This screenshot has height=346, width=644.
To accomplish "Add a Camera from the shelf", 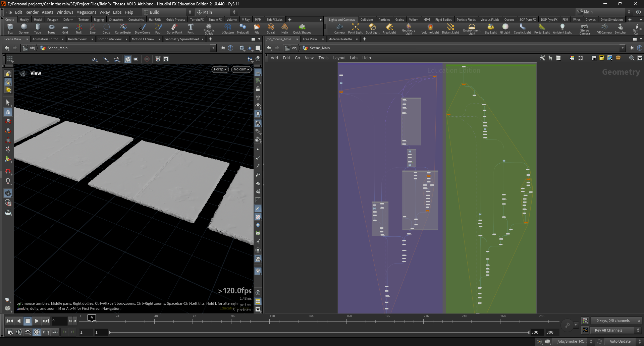I will point(339,28).
